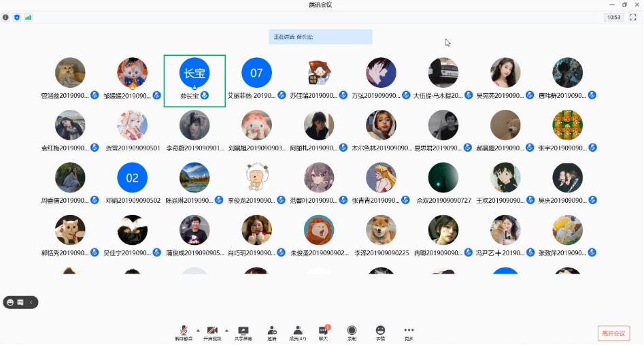This screenshot has height=345, width=644.
Task: Expand audio options arrow beside microphone
Action: 198,329
